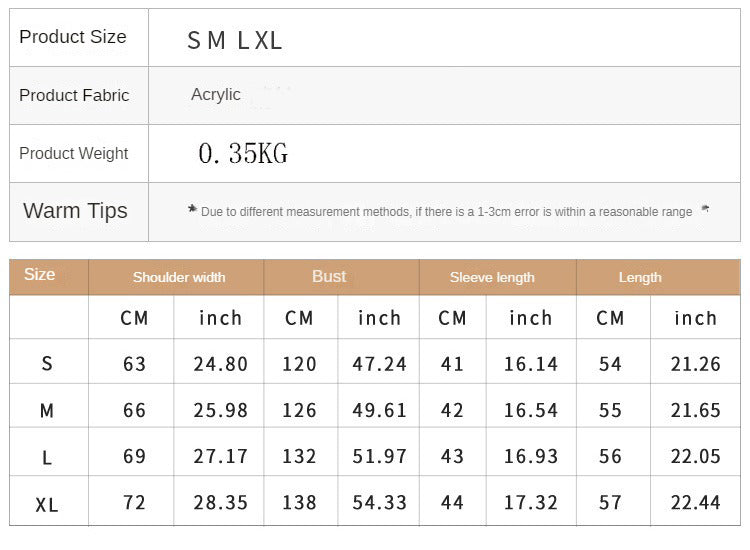Click the Product Size label
The height and width of the screenshot is (550, 750).
tap(73, 37)
